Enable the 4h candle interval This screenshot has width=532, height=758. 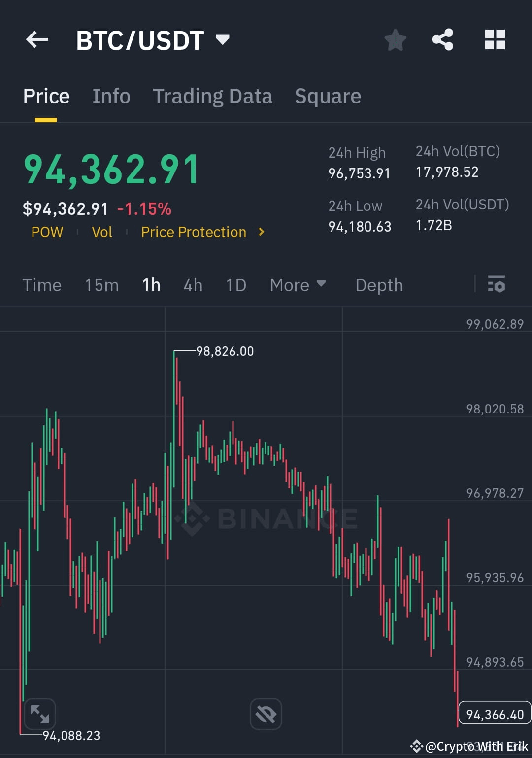193,285
